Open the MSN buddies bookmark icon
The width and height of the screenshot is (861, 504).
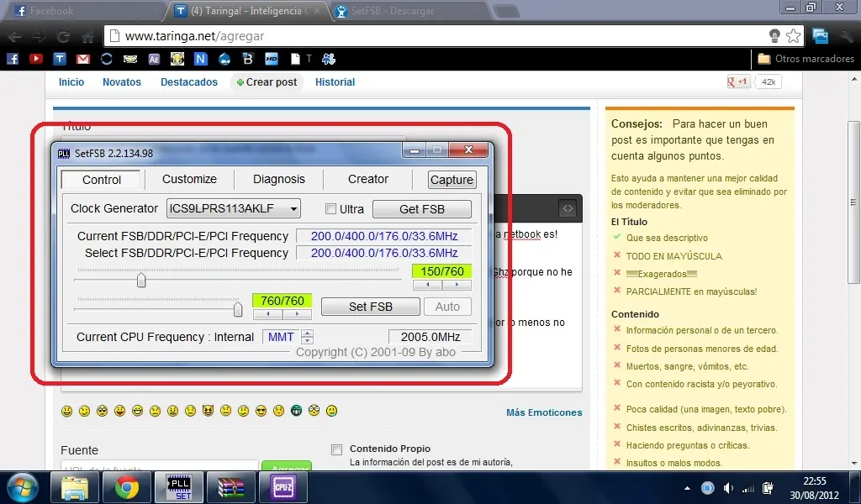(329, 59)
